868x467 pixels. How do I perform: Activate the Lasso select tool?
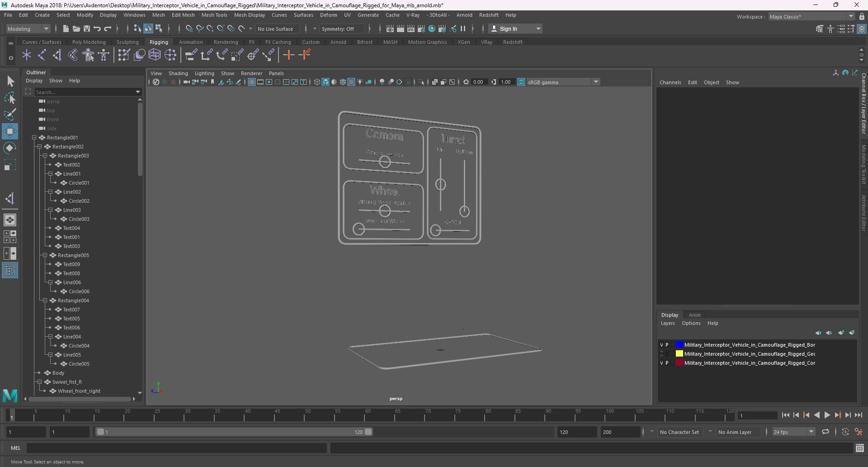(x=10, y=97)
